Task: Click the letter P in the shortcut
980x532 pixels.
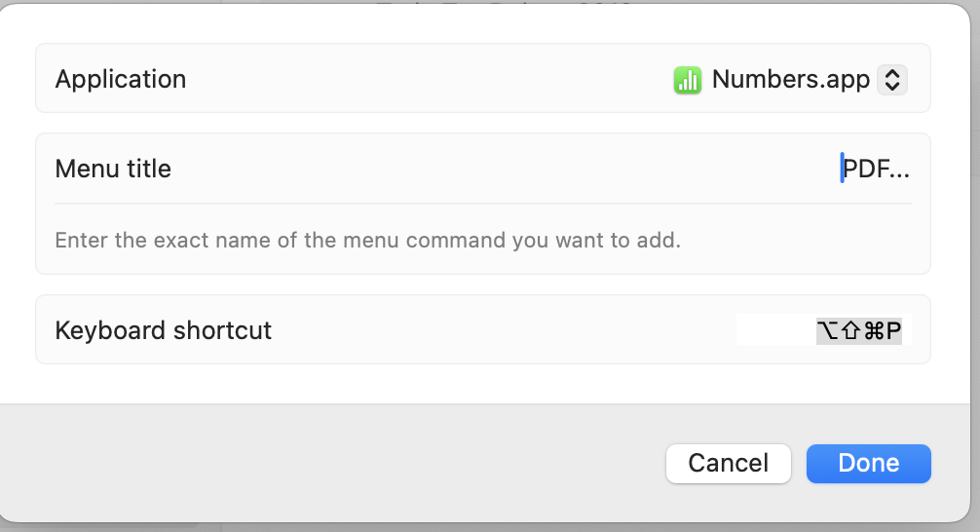Action: [893, 331]
